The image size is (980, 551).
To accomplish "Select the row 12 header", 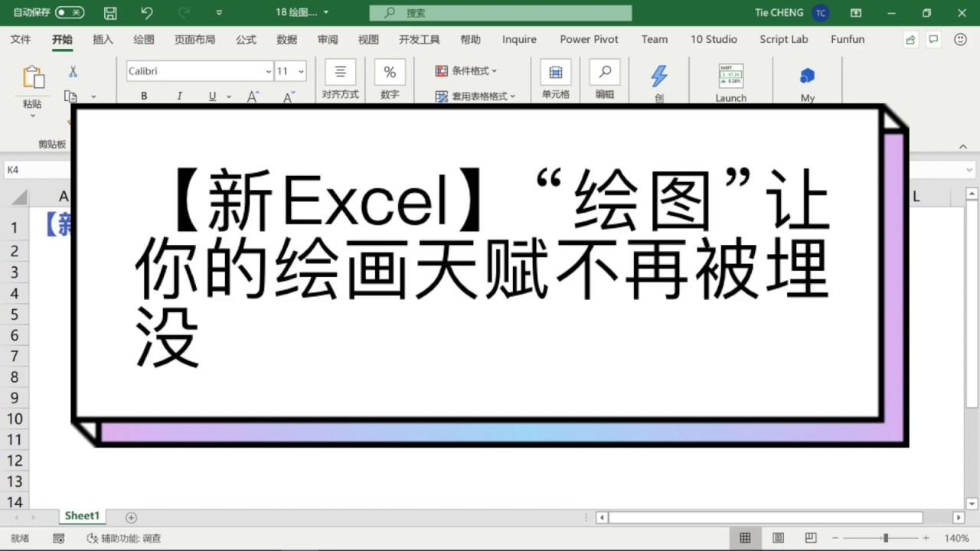I will click(x=15, y=461).
